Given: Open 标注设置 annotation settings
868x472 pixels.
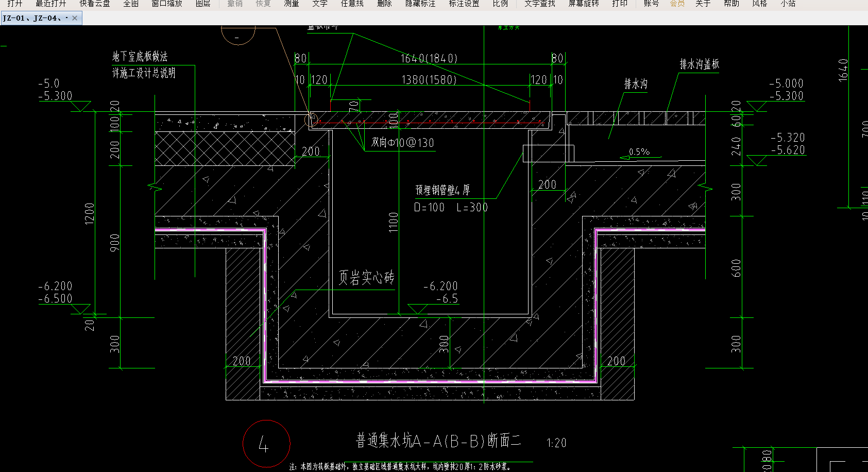Looking at the screenshot, I should (464, 3).
